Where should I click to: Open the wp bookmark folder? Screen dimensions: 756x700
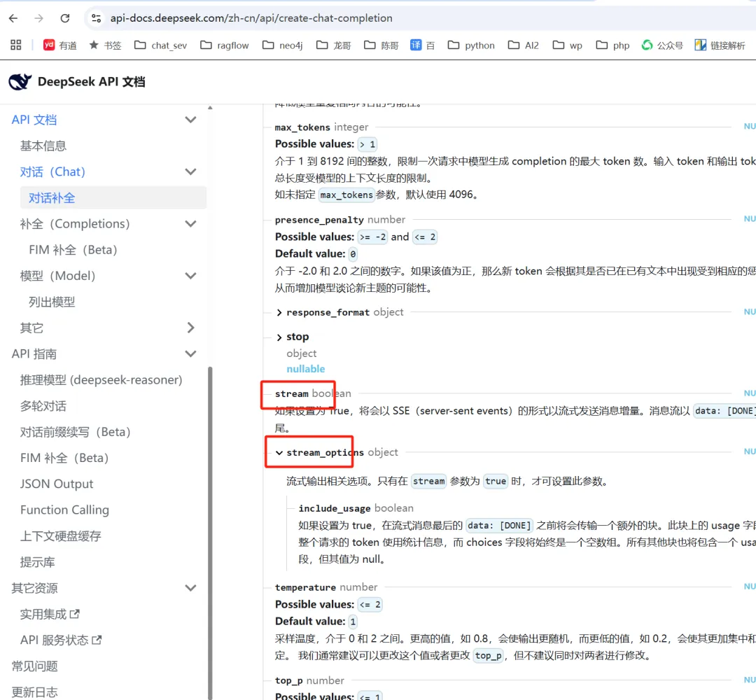(568, 45)
